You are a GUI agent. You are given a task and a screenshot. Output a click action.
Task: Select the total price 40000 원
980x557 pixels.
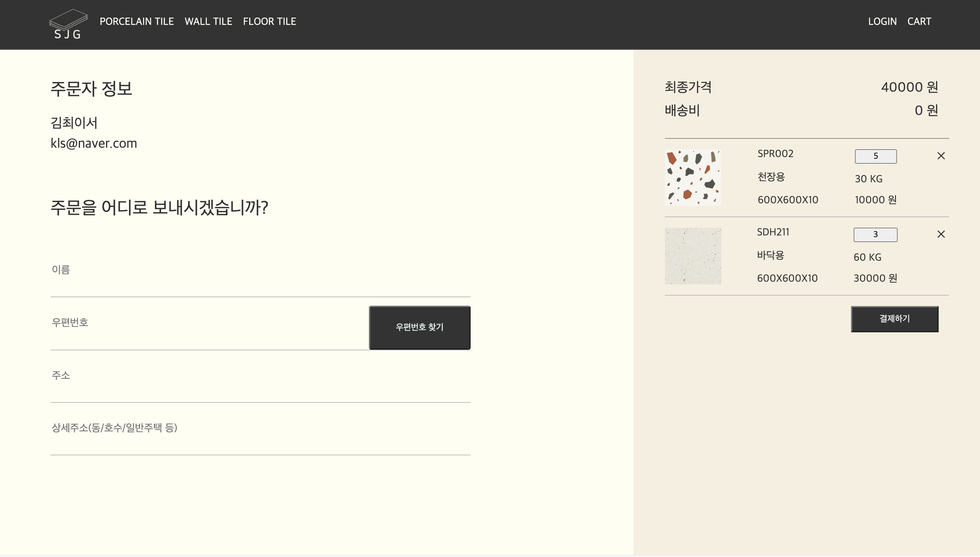(x=909, y=87)
